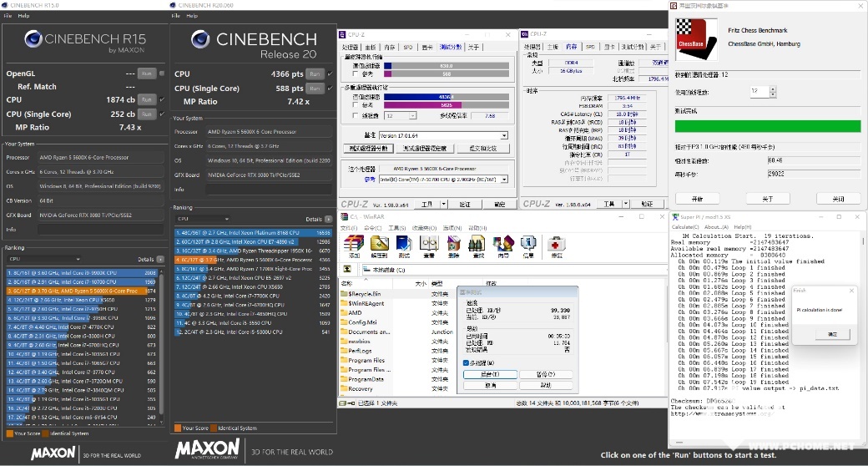Viewport: 868px width, 466px height.
Task: Click the drive icon in WinRAR status bar
Action: click(x=344, y=403)
